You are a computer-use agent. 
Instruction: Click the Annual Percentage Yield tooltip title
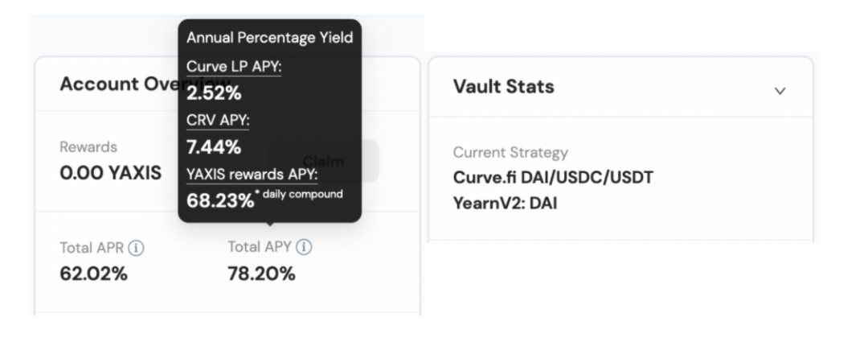[x=269, y=38]
